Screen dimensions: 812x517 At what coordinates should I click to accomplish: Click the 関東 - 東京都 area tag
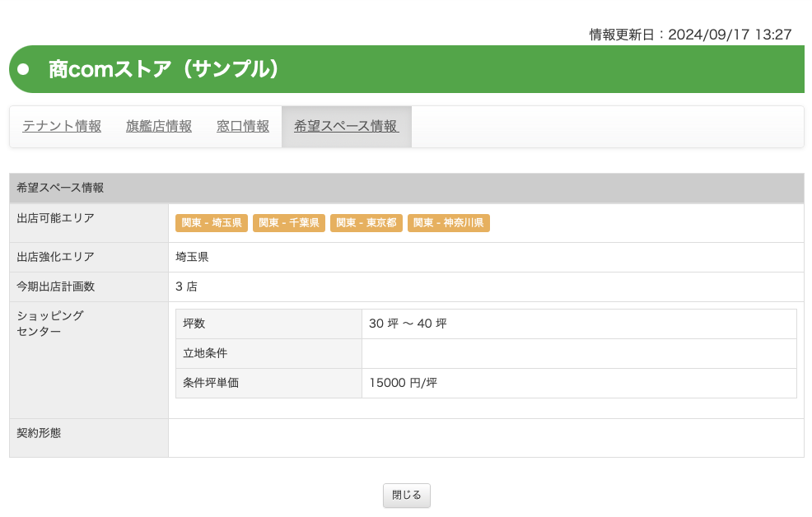click(366, 223)
